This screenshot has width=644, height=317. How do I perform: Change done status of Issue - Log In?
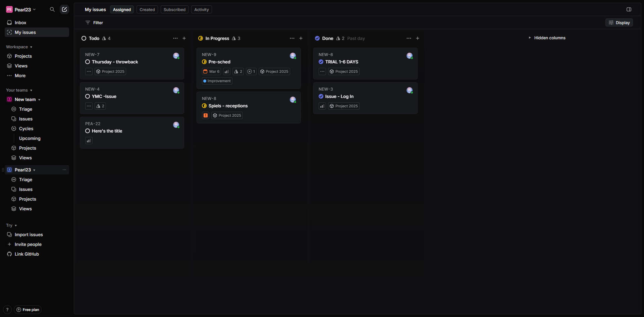[x=321, y=96]
